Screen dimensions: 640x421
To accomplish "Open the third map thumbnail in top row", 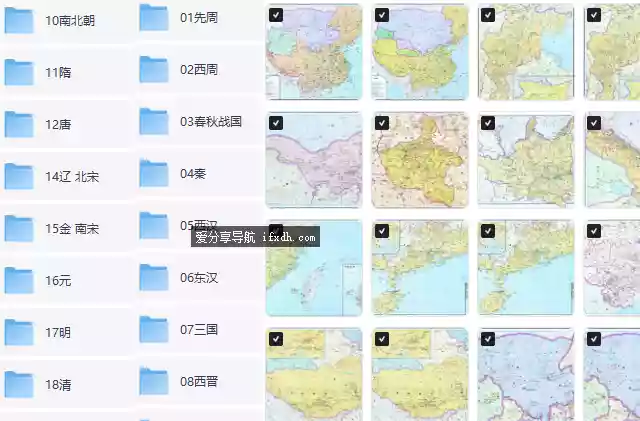I will [526, 52].
